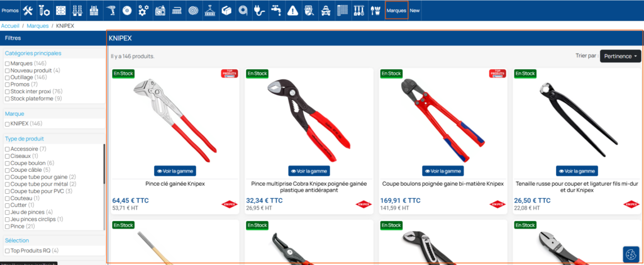
Task: Click the red bolt cutter product image
Action: [x=442, y=120]
